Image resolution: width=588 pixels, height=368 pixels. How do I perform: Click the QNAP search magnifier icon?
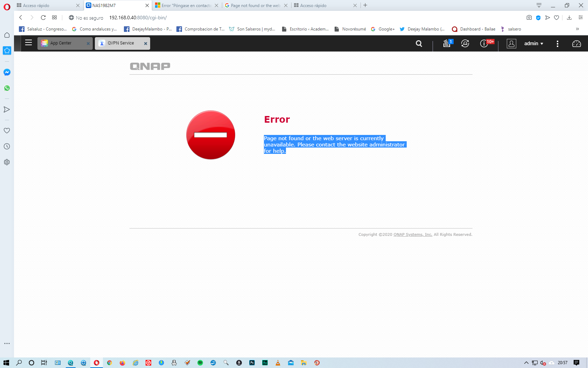pos(419,43)
